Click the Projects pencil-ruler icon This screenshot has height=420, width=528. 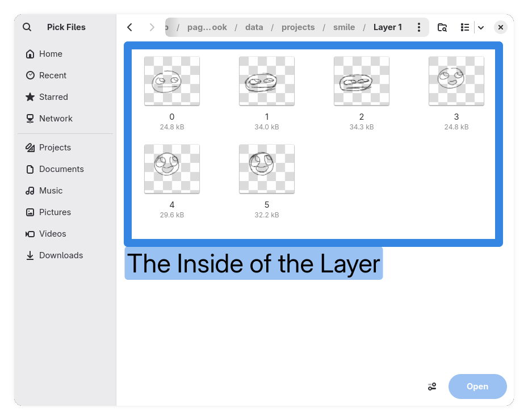click(x=30, y=148)
